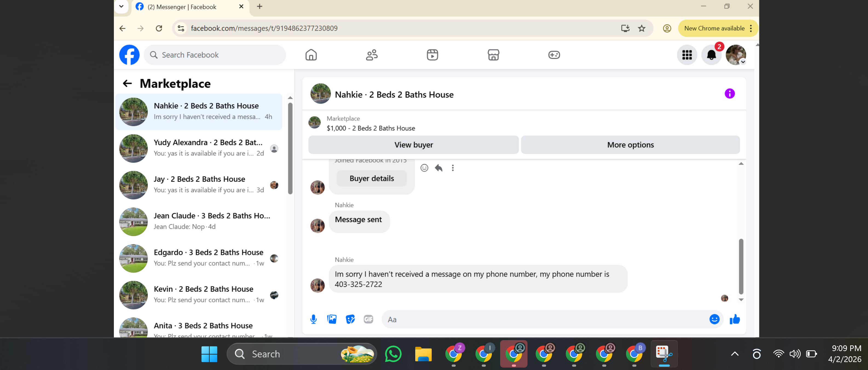Click the conversation list scrollbar
Image resolution: width=868 pixels, height=370 pixels.
click(x=290, y=148)
